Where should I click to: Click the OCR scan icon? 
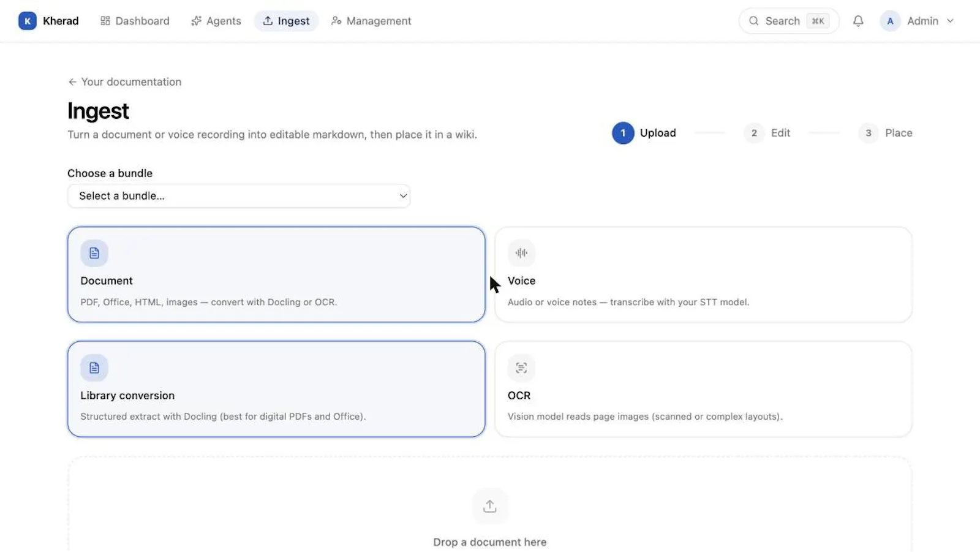tap(521, 368)
